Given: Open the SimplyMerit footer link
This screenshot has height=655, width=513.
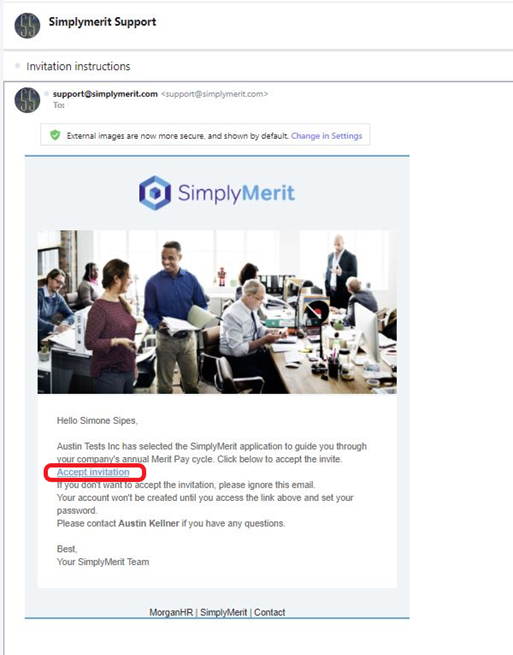Looking at the screenshot, I should [223, 612].
